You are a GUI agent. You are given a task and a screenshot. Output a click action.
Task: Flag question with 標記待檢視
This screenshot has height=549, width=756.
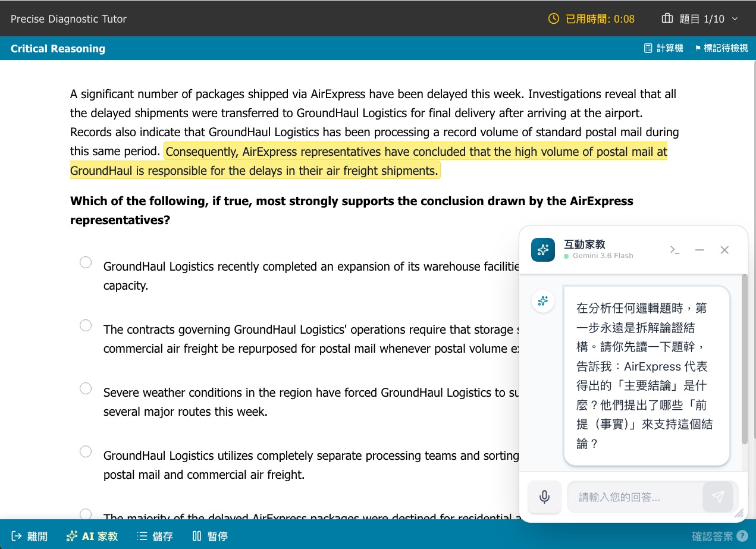pyautogui.click(x=721, y=48)
